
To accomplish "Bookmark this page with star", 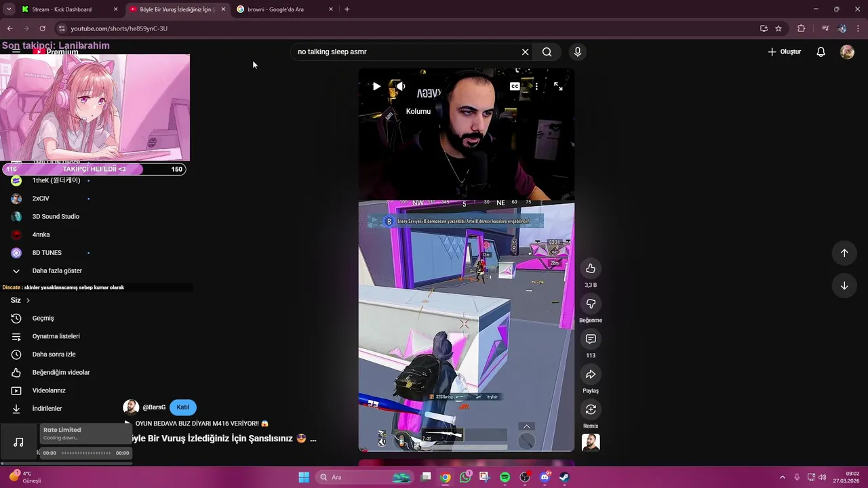I will click(x=778, y=28).
